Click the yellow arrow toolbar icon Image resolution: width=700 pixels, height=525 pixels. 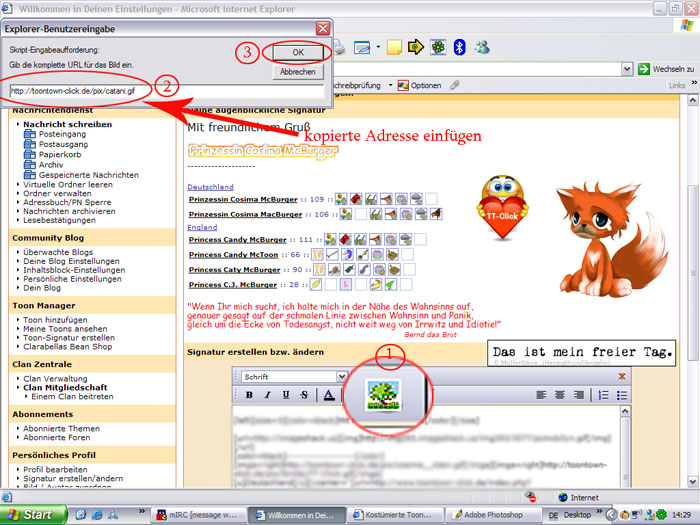pyautogui.click(x=416, y=47)
